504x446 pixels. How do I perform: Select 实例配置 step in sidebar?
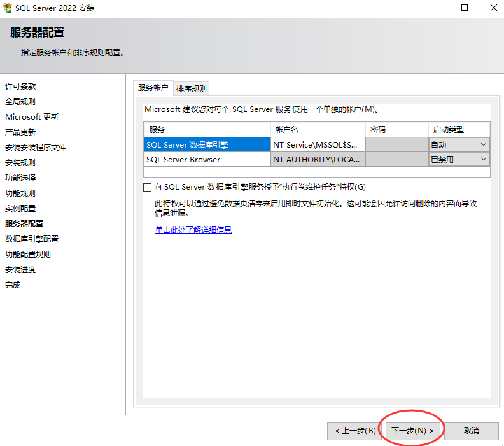pyautogui.click(x=20, y=208)
